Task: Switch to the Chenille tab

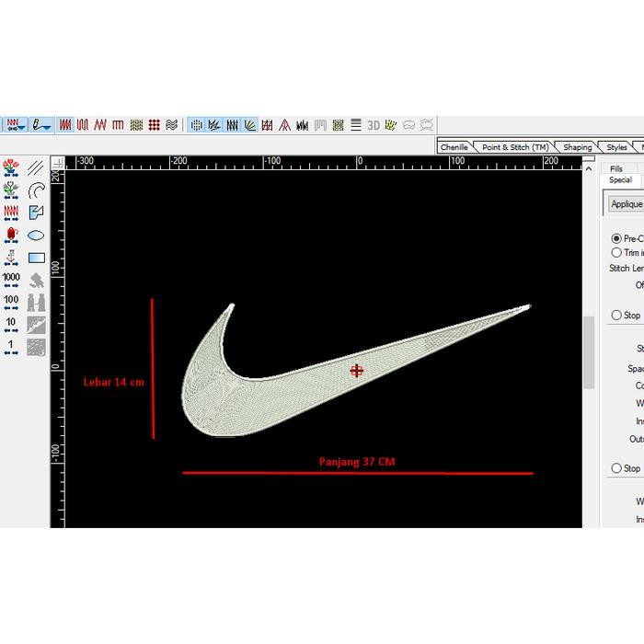Action: [454, 147]
